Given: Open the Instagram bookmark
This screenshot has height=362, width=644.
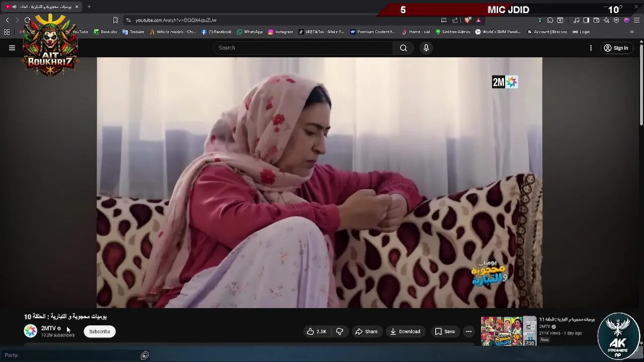Looking at the screenshot, I should tap(280, 32).
